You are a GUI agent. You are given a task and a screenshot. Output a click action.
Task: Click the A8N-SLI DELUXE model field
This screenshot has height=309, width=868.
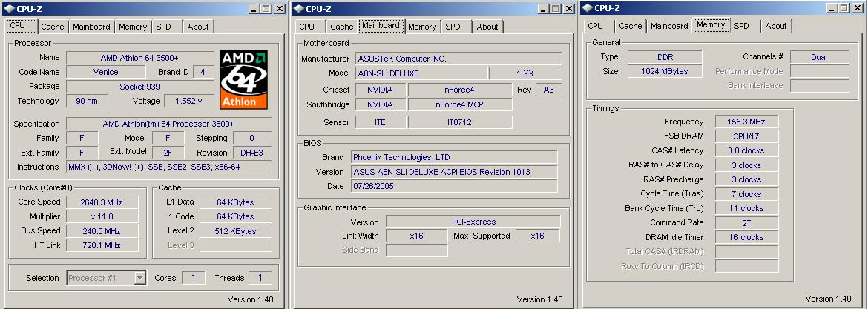coord(421,73)
